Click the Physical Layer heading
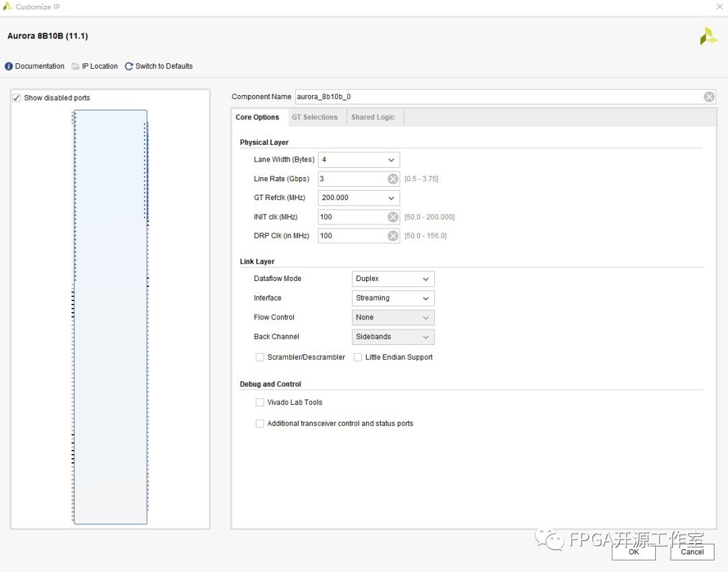Screen dimensions: 728x572 264,142
